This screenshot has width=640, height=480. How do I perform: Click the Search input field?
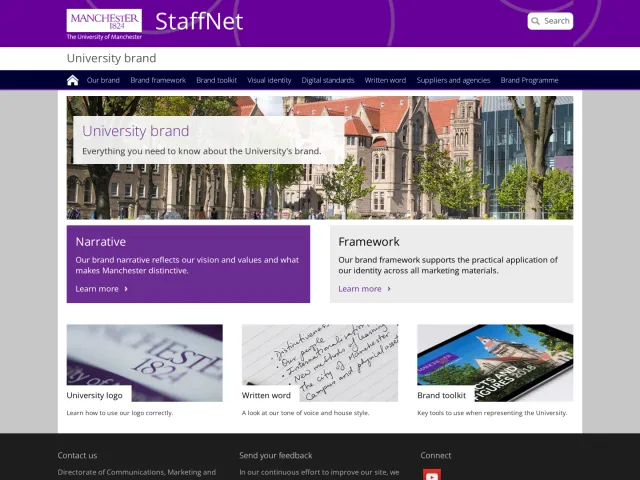click(x=550, y=21)
